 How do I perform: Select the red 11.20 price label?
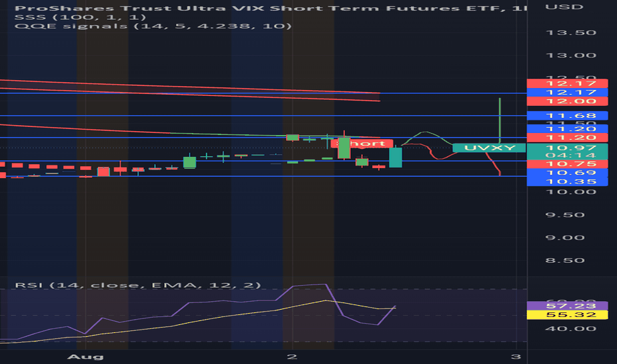click(x=567, y=138)
